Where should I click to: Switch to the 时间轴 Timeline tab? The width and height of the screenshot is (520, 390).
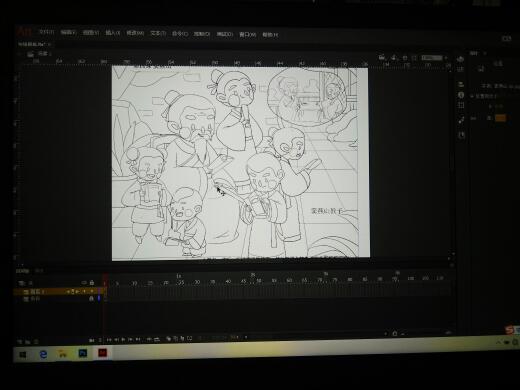(x=23, y=271)
